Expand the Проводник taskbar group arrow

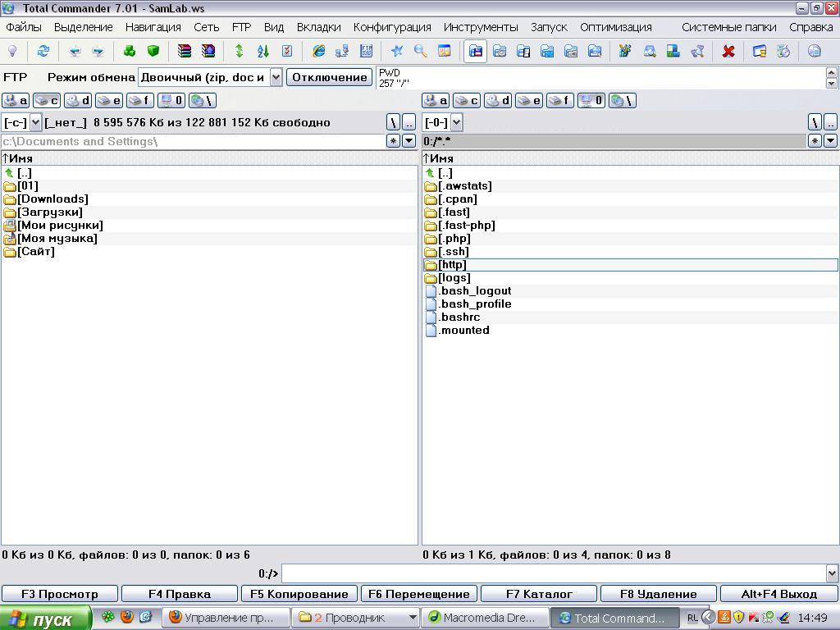413,618
